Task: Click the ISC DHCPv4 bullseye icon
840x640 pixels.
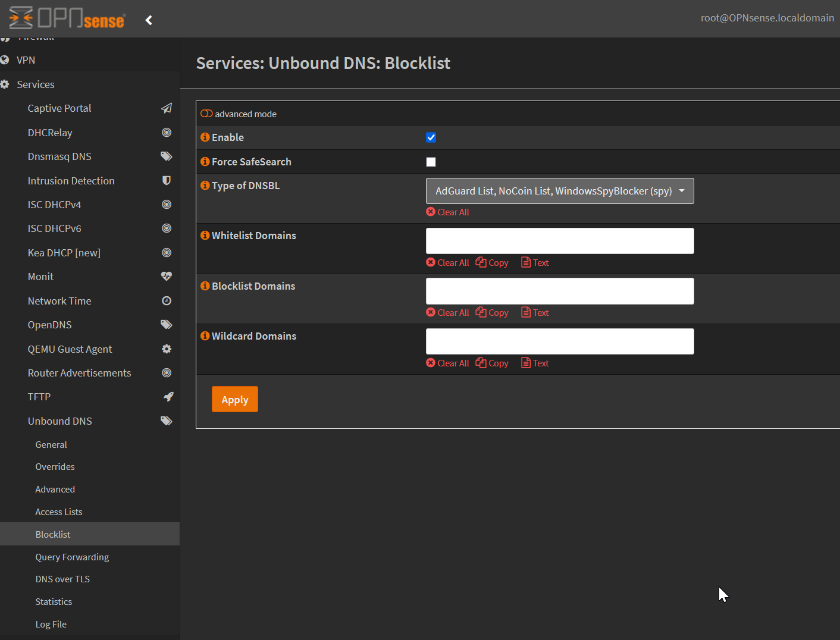Action: [x=167, y=205]
